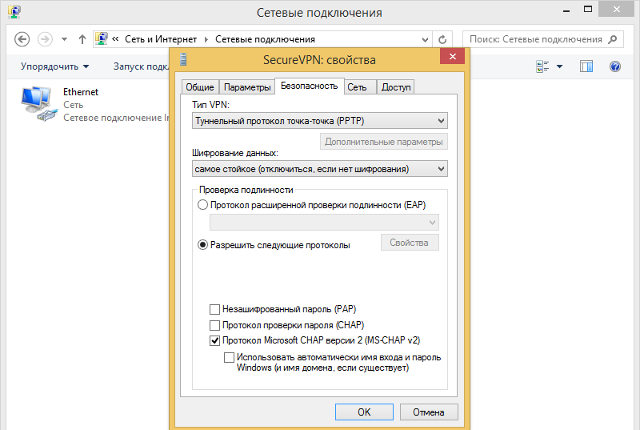Enable 'Протокол проверки пароля (CHAP)' checkbox

[x=215, y=325]
